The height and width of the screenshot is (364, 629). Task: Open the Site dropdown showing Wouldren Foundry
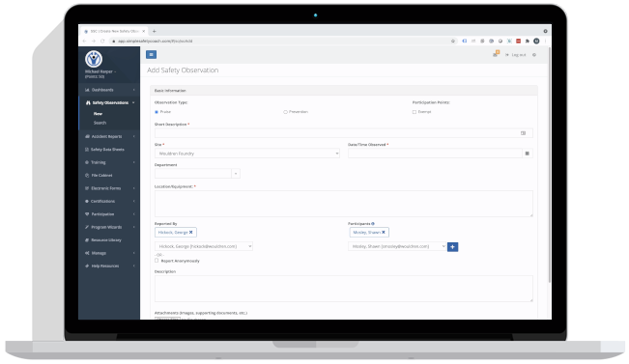pos(247,154)
